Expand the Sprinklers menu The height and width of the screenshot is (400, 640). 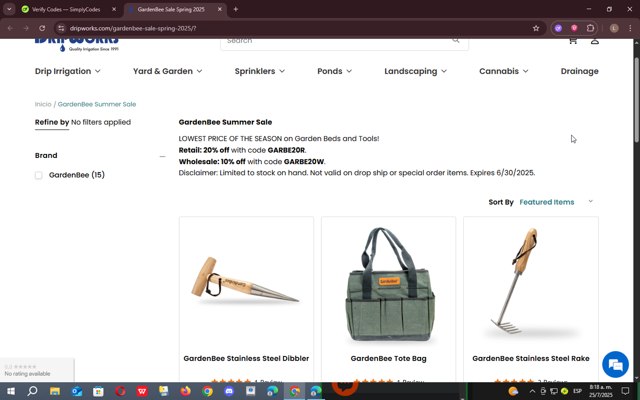coord(260,71)
